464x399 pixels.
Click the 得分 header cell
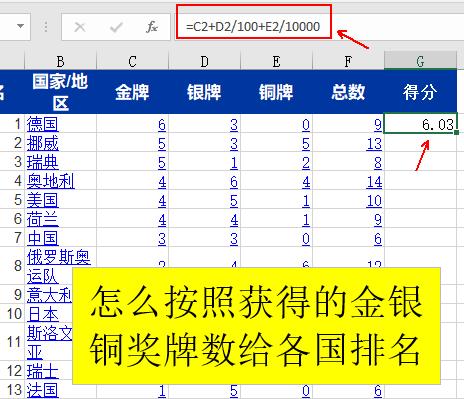tap(420, 92)
